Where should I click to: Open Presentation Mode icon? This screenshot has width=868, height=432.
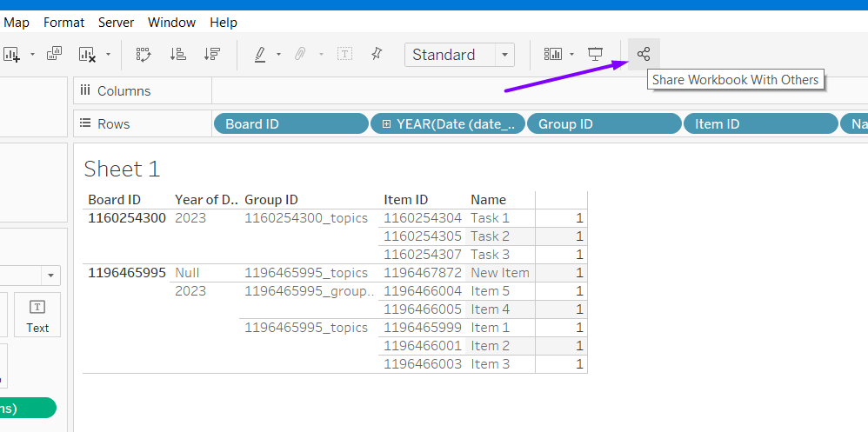coord(596,54)
